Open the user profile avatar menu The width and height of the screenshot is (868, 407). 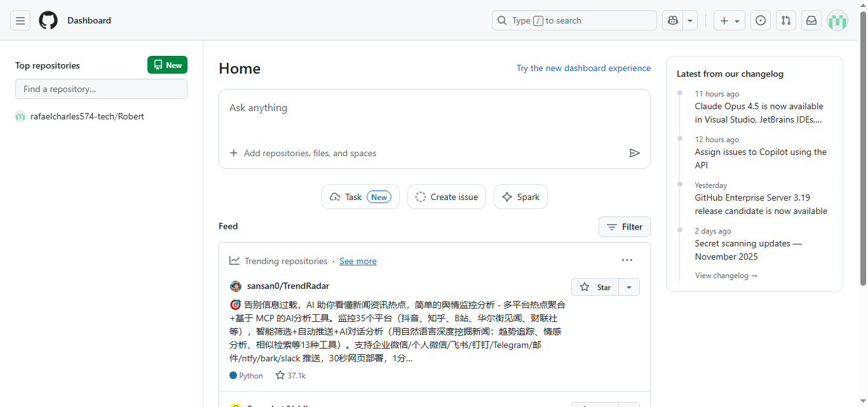coord(837,20)
